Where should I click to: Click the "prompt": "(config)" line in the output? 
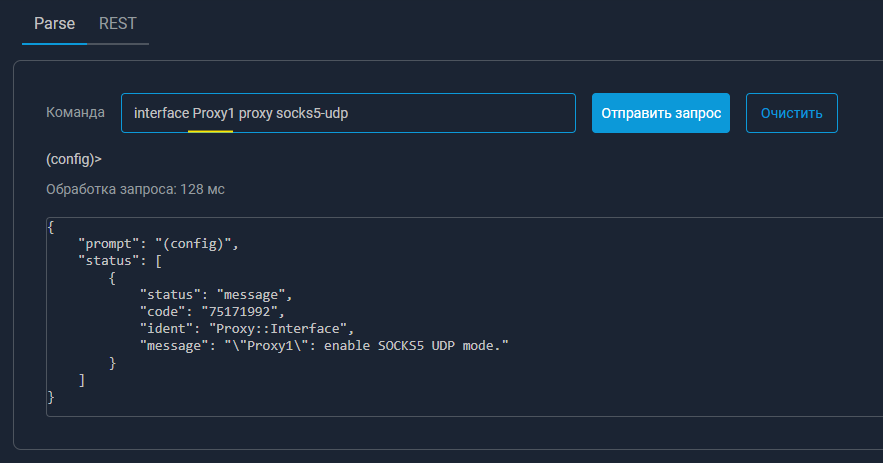pyautogui.click(x=159, y=244)
